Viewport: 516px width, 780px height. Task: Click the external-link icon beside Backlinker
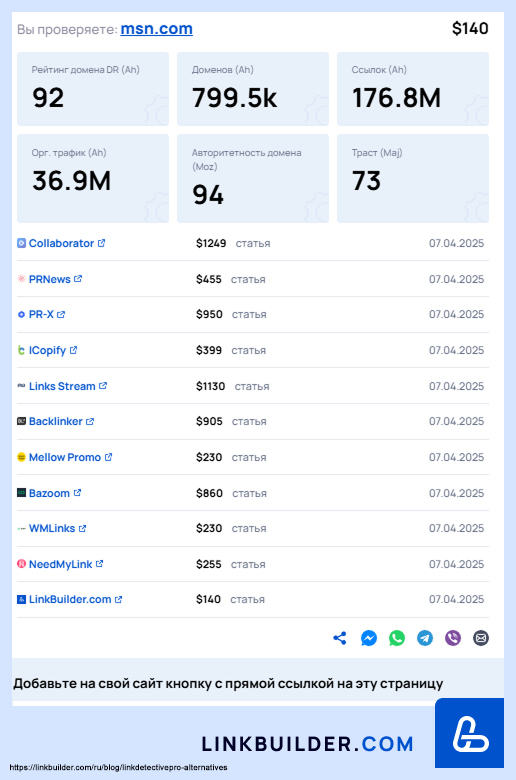[90, 421]
